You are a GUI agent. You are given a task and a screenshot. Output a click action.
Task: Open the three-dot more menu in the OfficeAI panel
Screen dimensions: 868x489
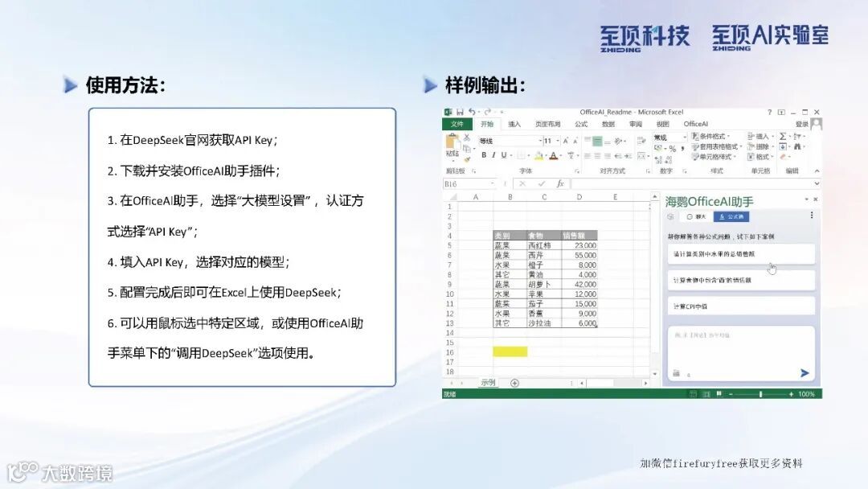coord(812,216)
